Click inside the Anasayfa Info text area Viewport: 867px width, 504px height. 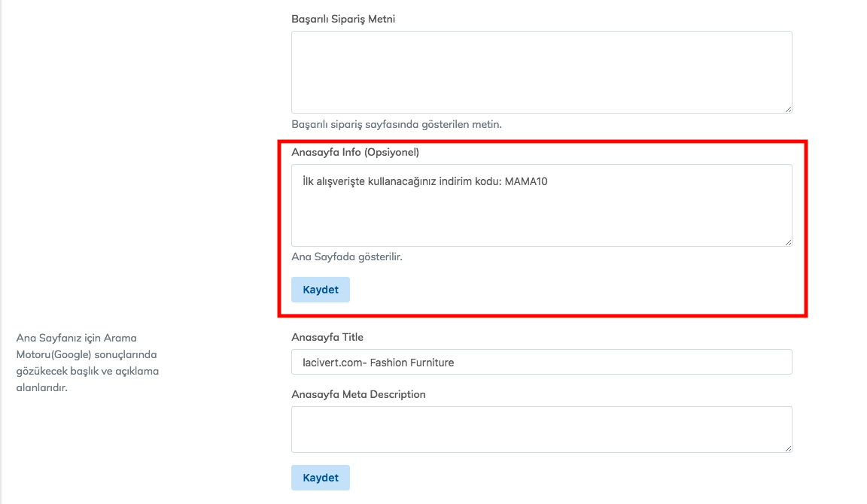[541, 214]
